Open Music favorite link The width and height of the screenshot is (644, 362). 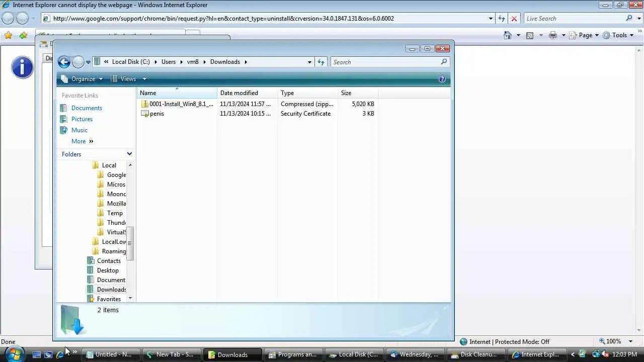(79, 130)
